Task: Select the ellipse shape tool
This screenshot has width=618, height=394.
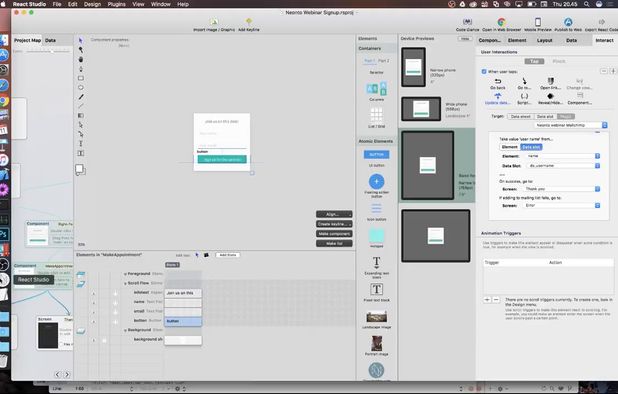Action: (81, 87)
